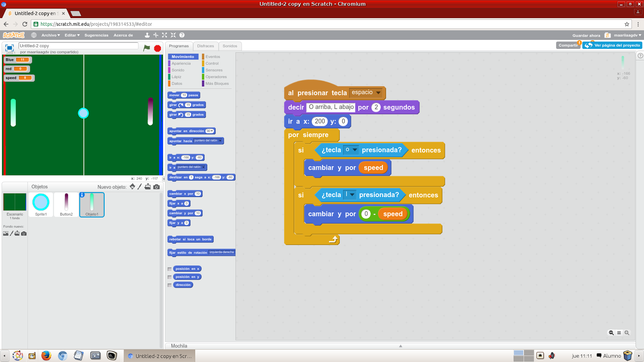Click the grow sprite tool
The height and width of the screenshot is (362, 644).
pos(164,35)
